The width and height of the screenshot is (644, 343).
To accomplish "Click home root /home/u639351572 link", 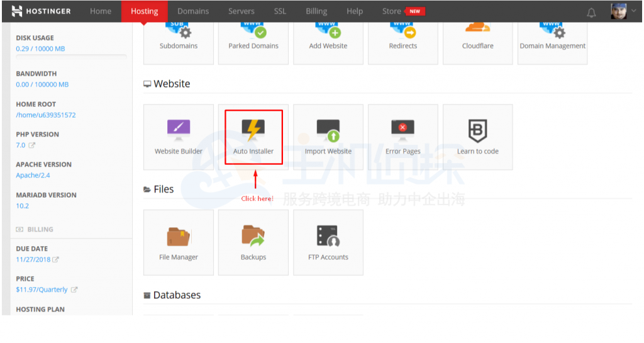I will coord(45,115).
